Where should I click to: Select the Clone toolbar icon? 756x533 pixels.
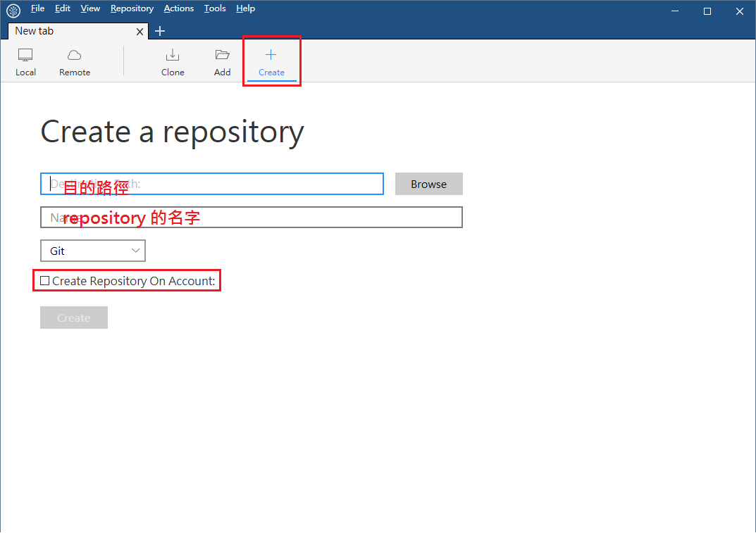point(173,56)
